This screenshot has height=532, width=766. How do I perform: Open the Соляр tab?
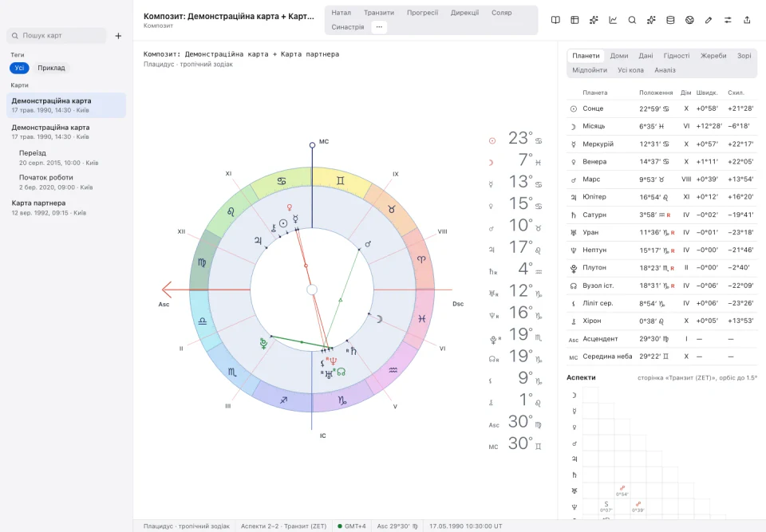click(x=502, y=13)
